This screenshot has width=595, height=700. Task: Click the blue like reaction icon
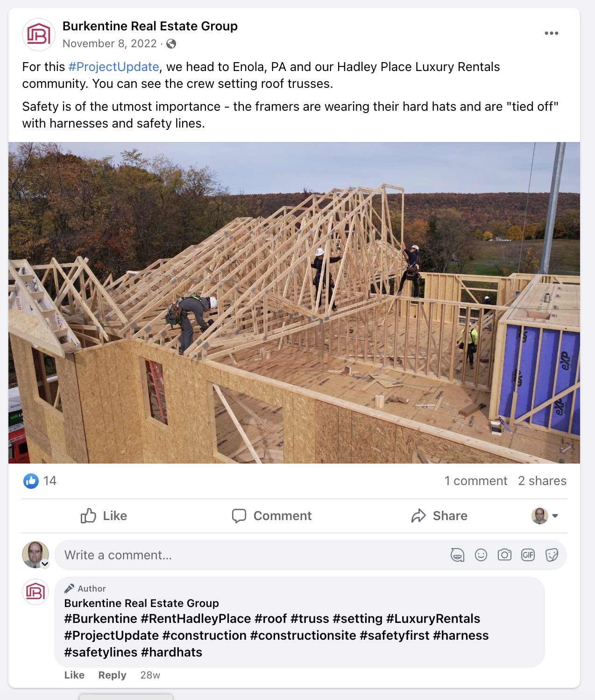tap(31, 481)
